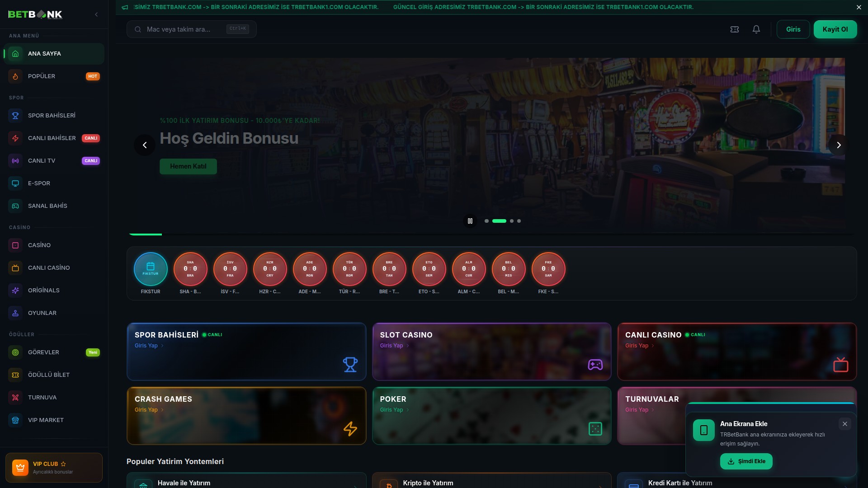The height and width of the screenshot is (488, 868).
Task: Pause the banner slideshow
Action: pyautogui.click(x=470, y=221)
